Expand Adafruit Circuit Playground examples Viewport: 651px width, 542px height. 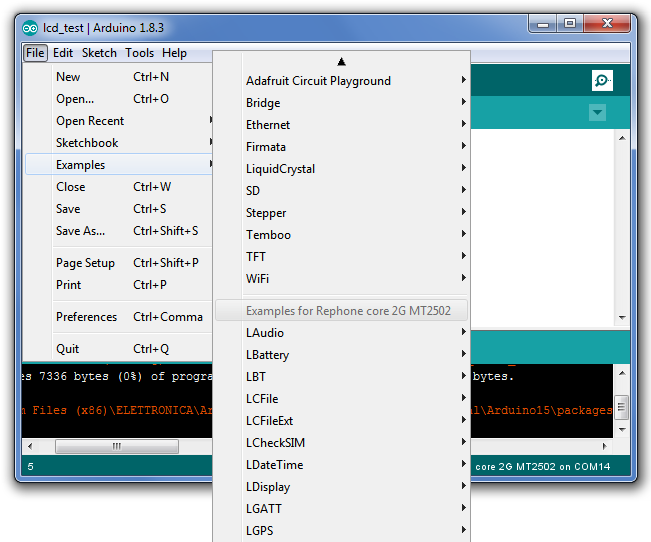coord(342,81)
